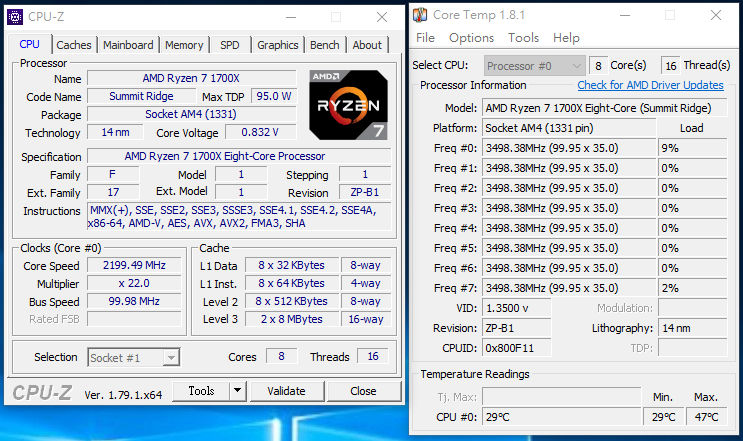
Task: Open the Memory tab in CPU-Z
Action: click(x=184, y=45)
